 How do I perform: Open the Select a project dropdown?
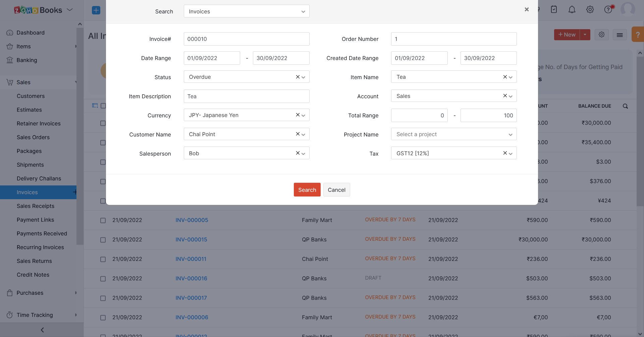(453, 134)
